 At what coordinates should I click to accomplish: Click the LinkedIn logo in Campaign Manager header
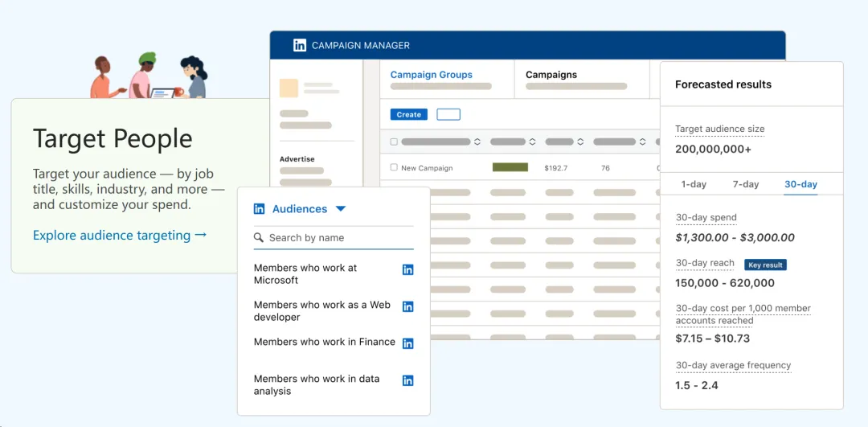(299, 46)
